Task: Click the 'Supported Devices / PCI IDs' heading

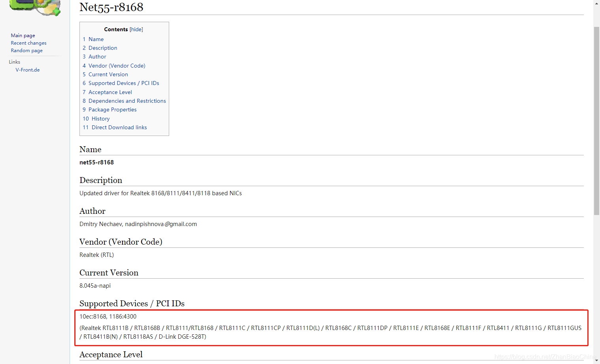Action: coord(132,304)
